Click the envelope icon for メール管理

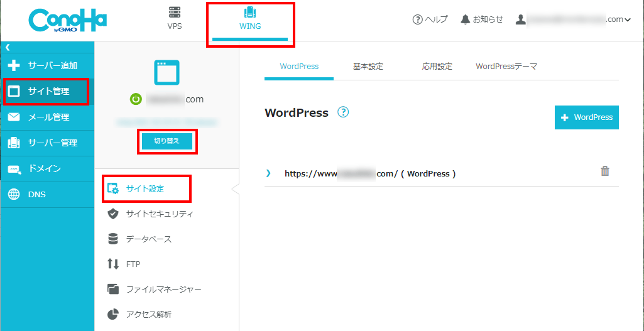point(14,117)
